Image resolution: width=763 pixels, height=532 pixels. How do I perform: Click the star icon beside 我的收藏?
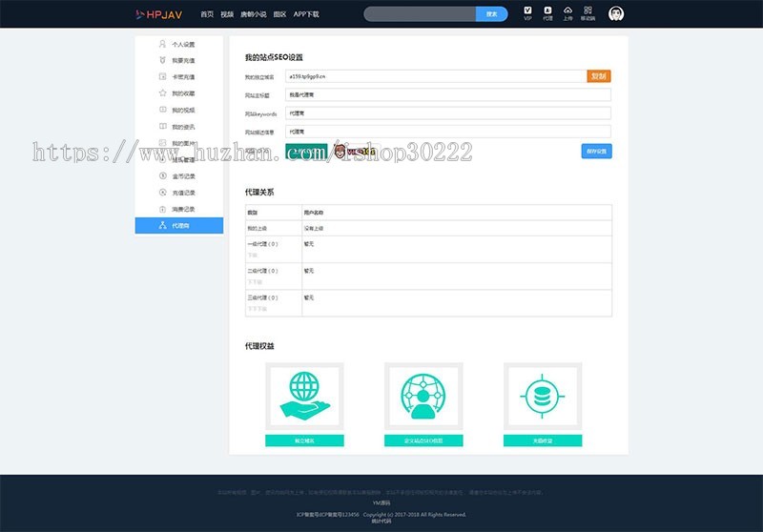[x=162, y=92]
